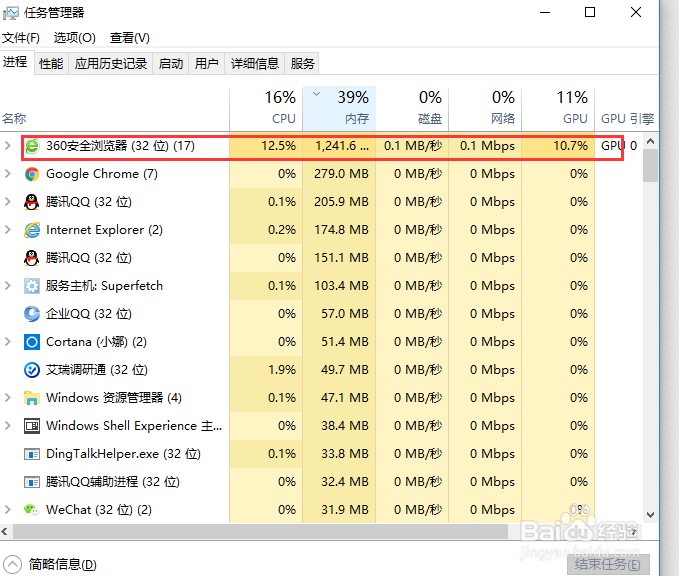
Task: Click the Internet Explorer process icon
Action: [x=32, y=230]
